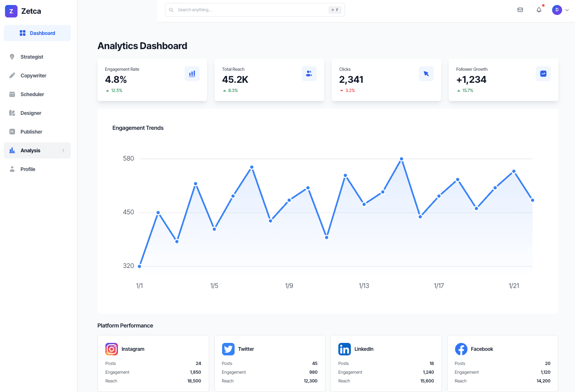Focus the Search anything field
Image resolution: width=575 pixels, height=392 pixels.
(255, 10)
